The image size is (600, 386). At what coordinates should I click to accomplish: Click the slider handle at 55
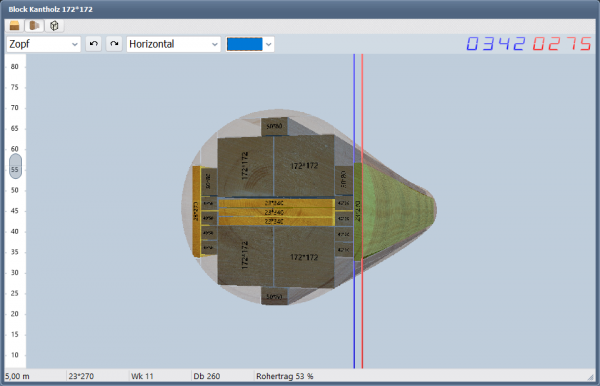click(x=15, y=166)
